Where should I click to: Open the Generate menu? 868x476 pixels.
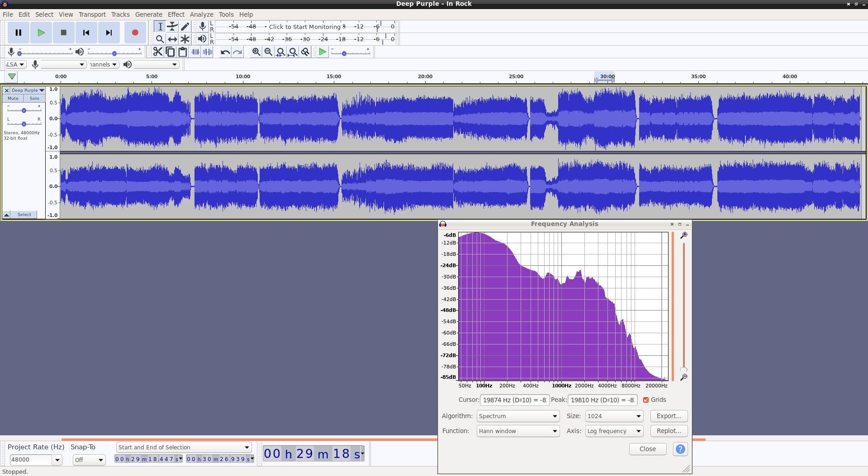pyautogui.click(x=148, y=14)
